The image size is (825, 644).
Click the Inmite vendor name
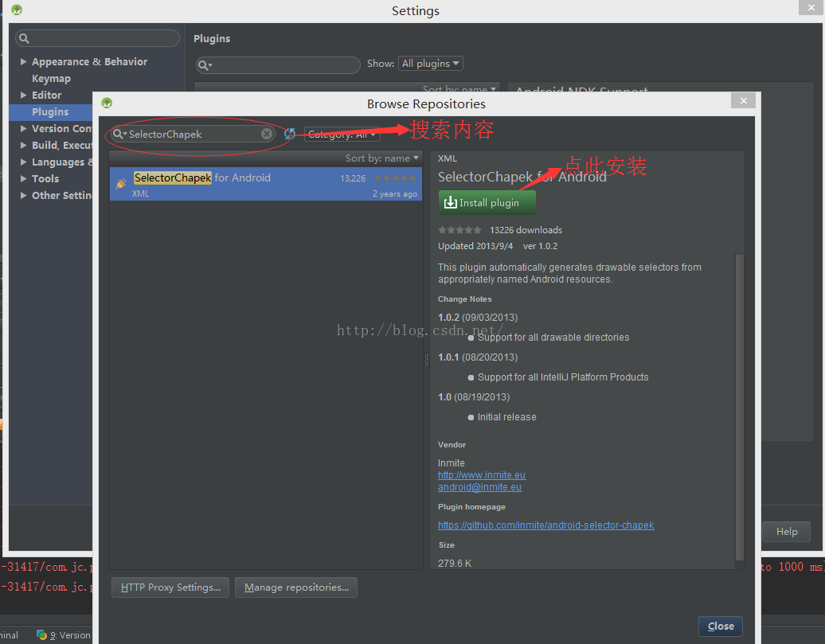[451, 463]
